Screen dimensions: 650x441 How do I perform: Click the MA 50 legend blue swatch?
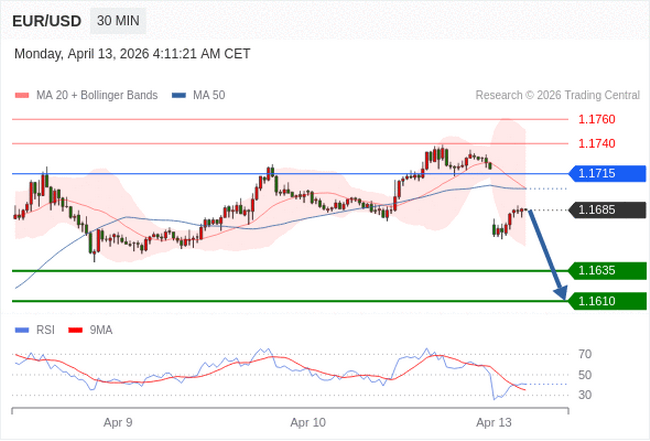(179, 95)
